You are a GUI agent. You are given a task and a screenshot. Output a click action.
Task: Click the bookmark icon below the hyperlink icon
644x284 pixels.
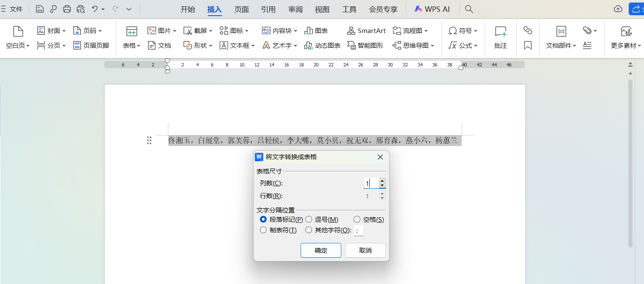[527, 45]
